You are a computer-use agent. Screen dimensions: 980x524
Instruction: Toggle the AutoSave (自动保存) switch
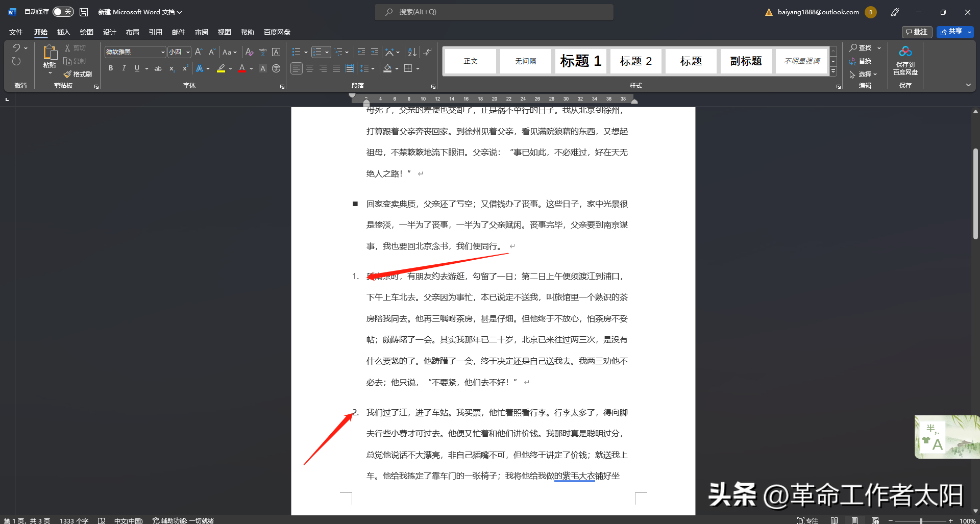point(63,12)
